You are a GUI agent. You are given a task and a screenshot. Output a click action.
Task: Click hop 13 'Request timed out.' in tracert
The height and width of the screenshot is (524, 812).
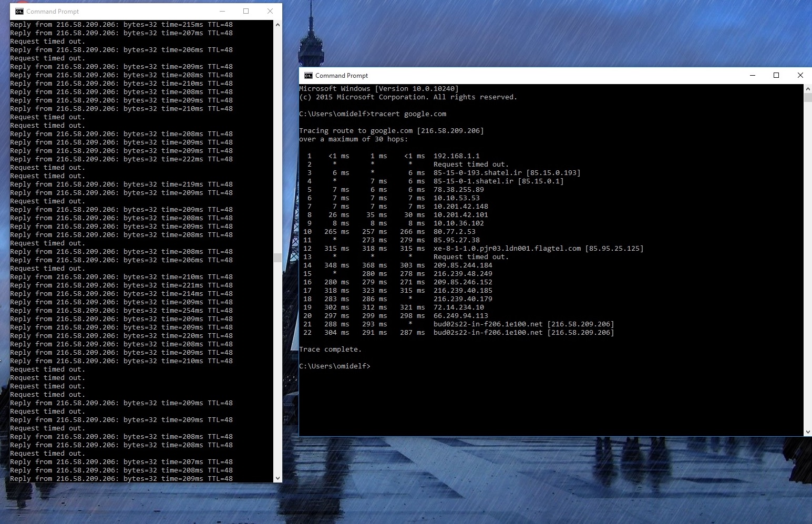click(471, 257)
